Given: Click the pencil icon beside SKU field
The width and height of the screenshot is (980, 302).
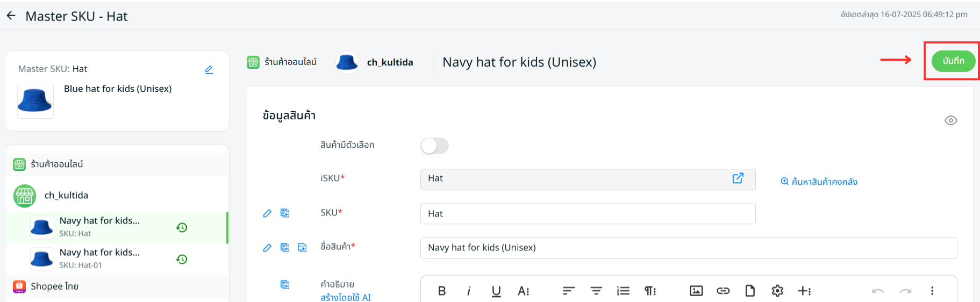Looking at the screenshot, I should pyautogui.click(x=267, y=213).
